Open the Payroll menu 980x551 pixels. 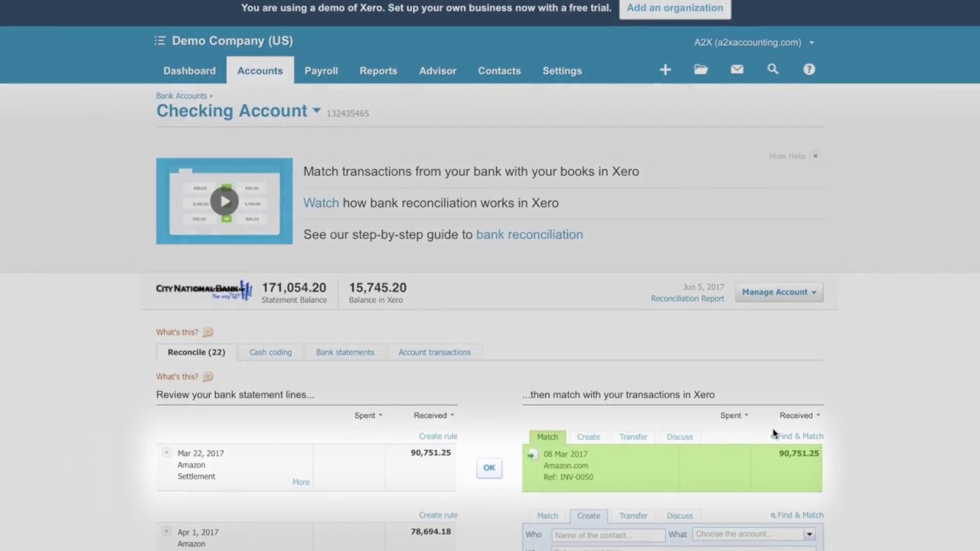tap(321, 70)
